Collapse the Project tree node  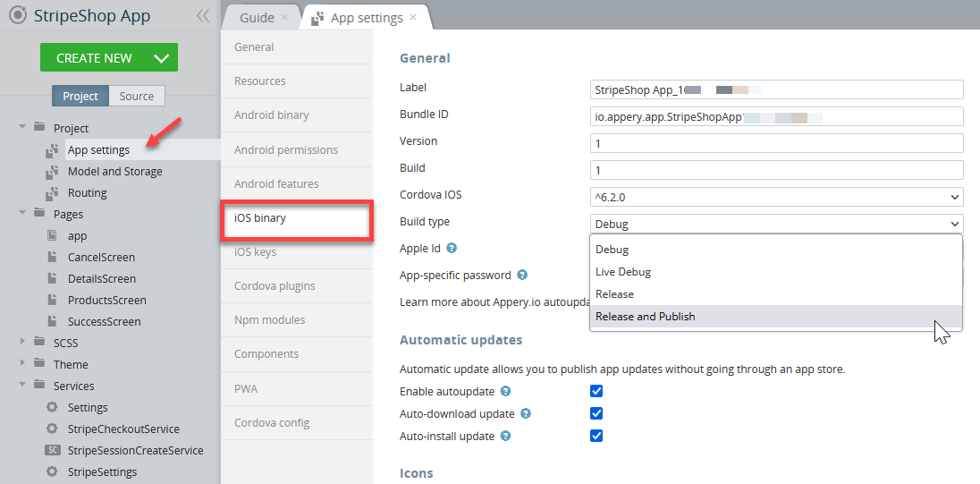point(22,127)
